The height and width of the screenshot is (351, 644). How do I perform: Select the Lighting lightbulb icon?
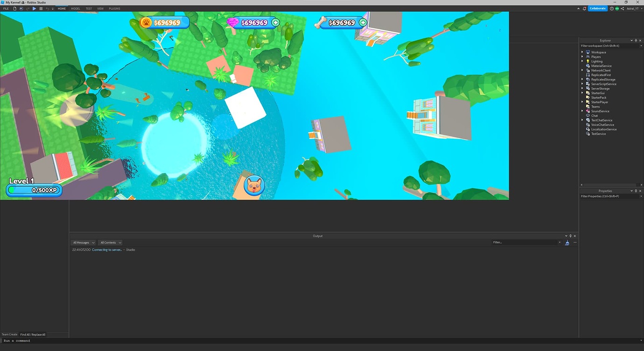pyautogui.click(x=588, y=61)
